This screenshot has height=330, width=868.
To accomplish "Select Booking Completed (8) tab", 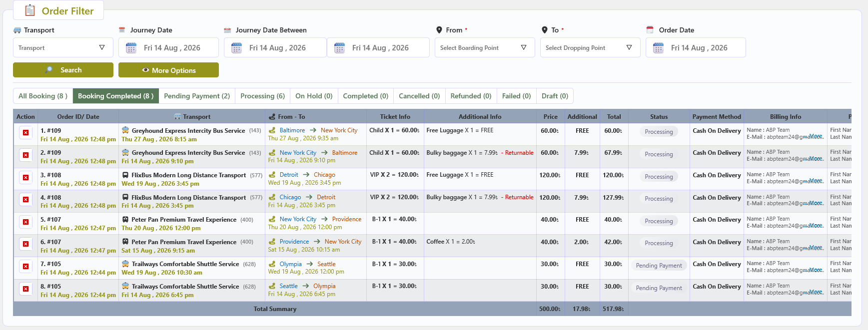I will tap(115, 96).
